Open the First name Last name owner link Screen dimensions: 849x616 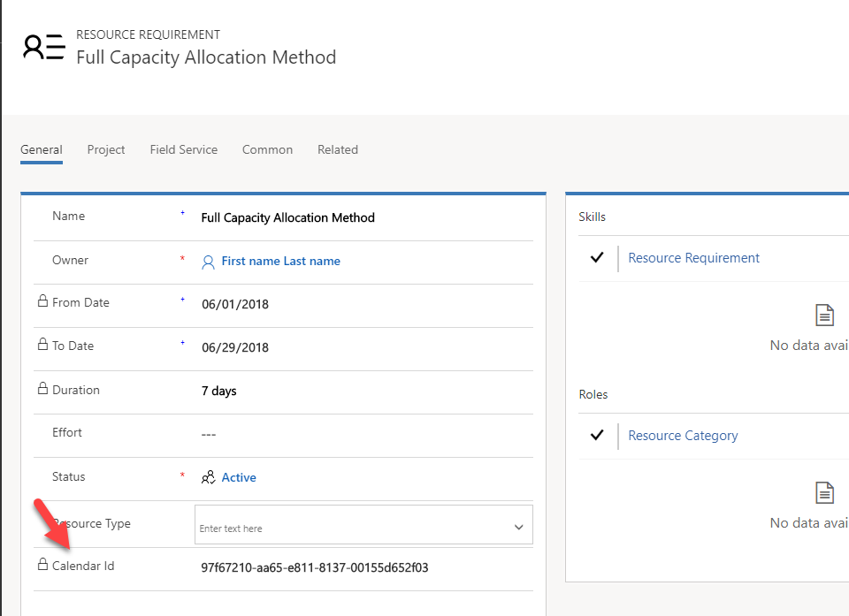(281, 262)
